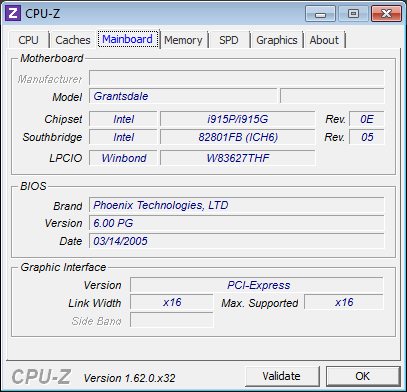Select the BIOS Brand Phoenix Technologies field
The image size is (407, 392).
click(x=237, y=205)
